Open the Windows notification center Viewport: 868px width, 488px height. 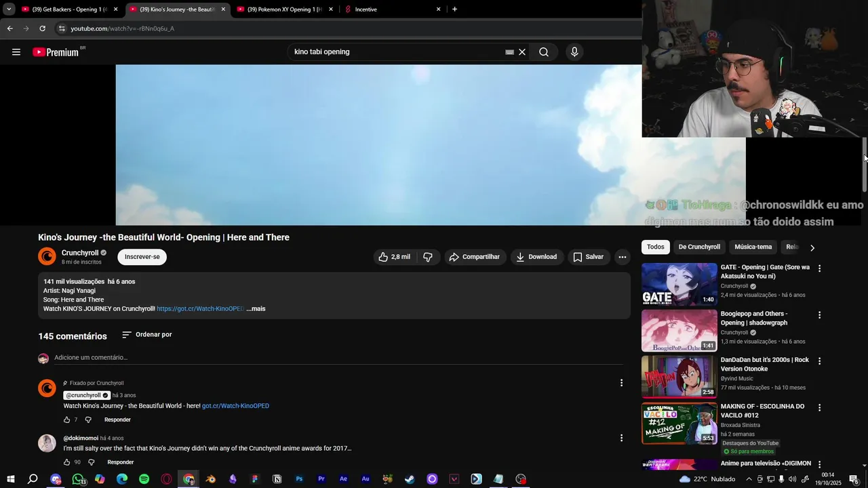click(x=854, y=479)
